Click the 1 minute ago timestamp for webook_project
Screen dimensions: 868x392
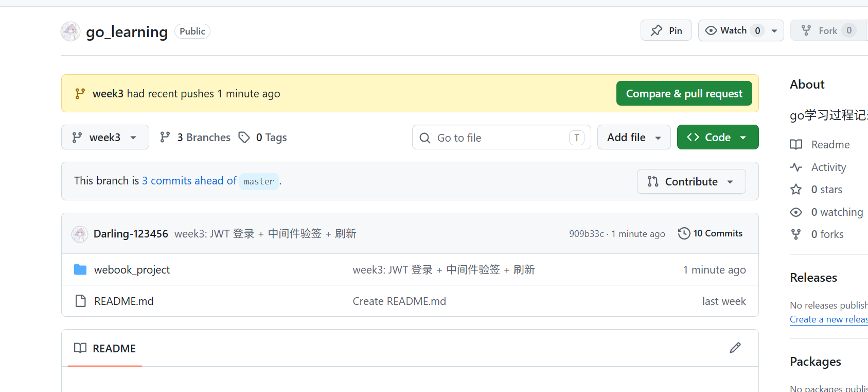click(714, 270)
